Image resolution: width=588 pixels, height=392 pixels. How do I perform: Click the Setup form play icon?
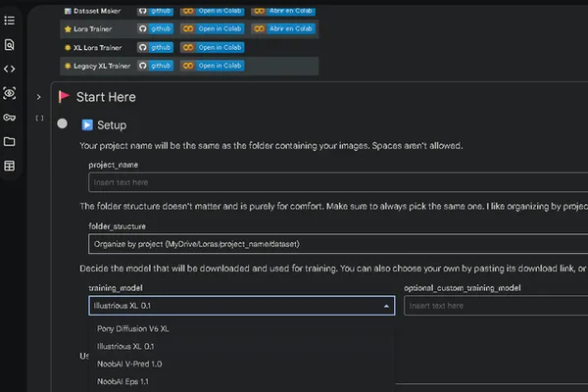click(87, 124)
